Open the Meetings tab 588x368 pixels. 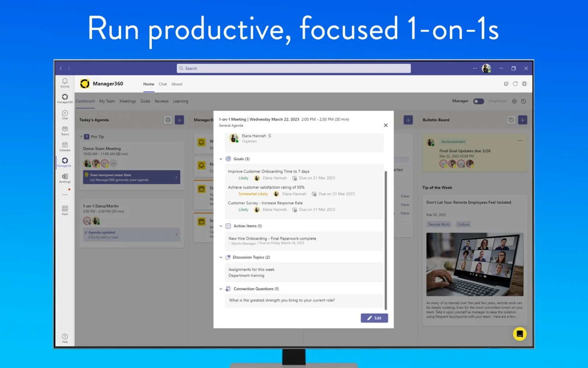(x=128, y=101)
